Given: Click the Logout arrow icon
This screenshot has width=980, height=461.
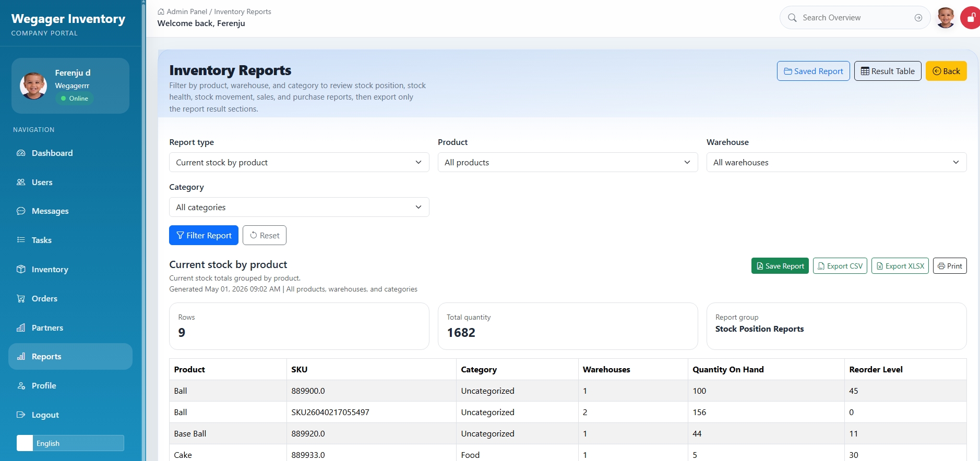Looking at the screenshot, I should coord(21,415).
